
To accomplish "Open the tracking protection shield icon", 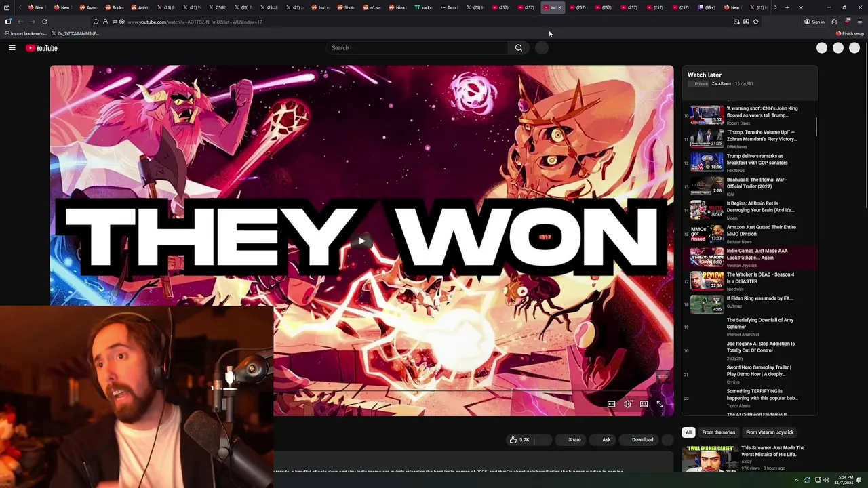I will [96, 22].
